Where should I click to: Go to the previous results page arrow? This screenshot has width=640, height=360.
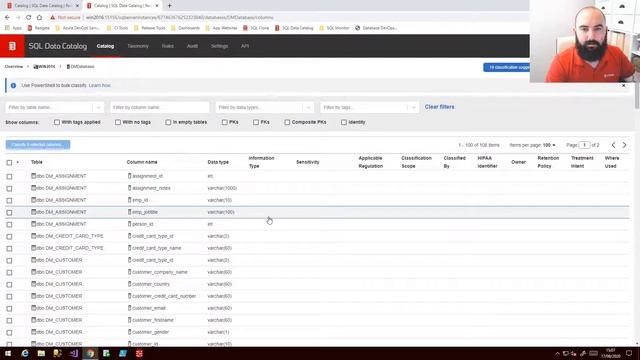pos(613,145)
